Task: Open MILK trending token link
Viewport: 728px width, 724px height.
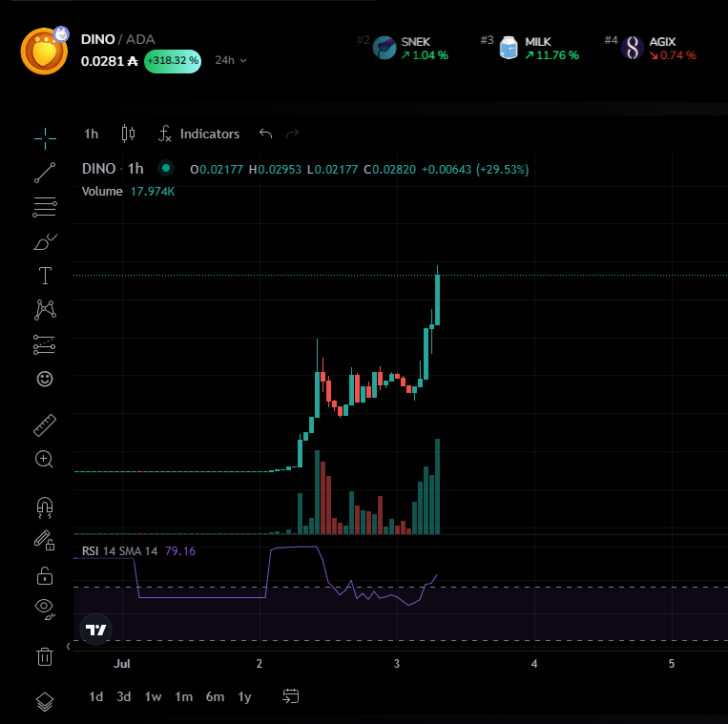Action: tap(530, 48)
